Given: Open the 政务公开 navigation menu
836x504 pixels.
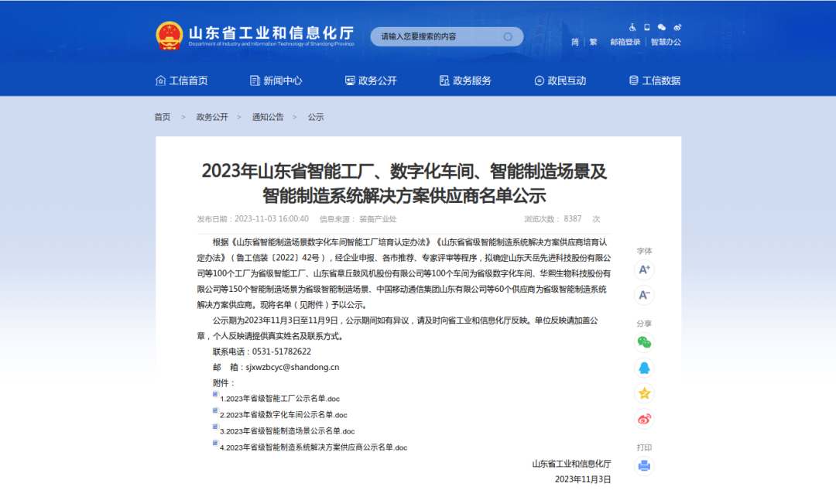Looking at the screenshot, I should click(x=371, y=81).
